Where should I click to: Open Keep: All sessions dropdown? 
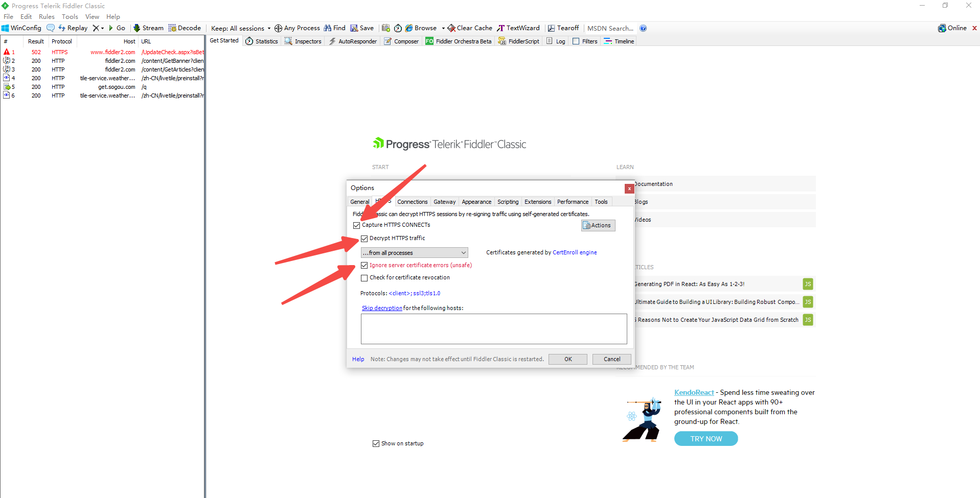(241, 28)
